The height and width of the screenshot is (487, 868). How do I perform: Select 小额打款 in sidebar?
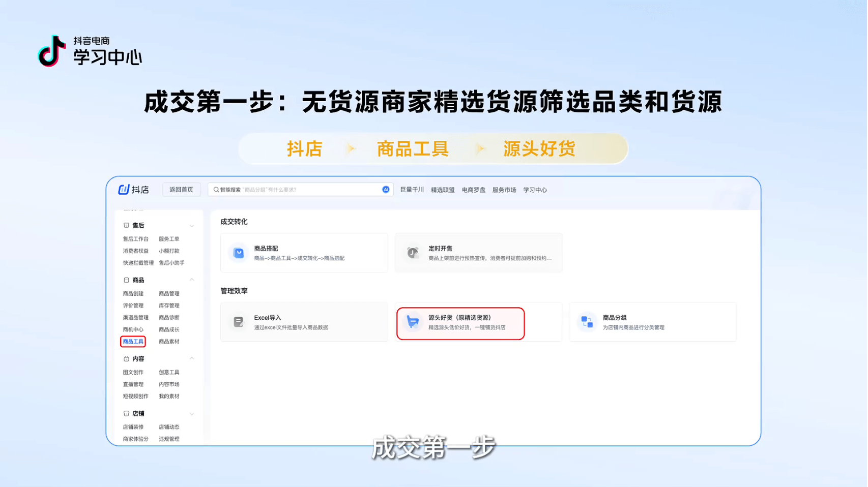[x=169, y=251]
